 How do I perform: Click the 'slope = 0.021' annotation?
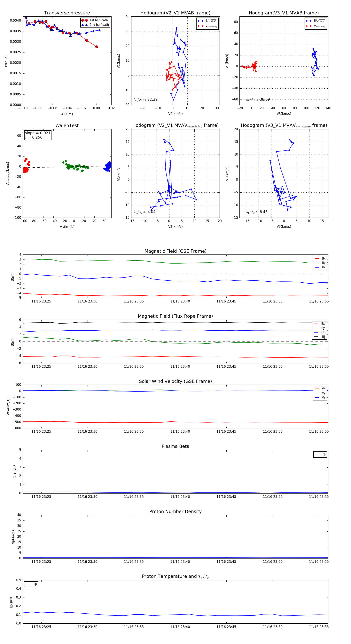tap(37, 133)
